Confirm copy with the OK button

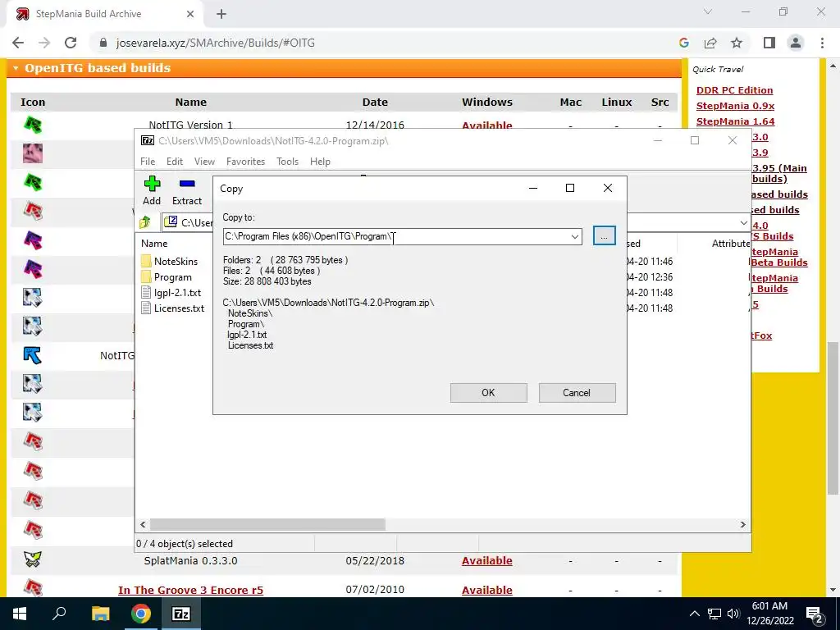[x=489, y=393]
